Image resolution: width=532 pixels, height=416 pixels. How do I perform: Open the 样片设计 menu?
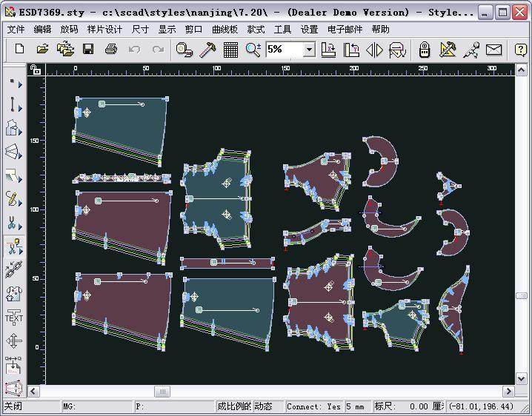tap(104, 30)
